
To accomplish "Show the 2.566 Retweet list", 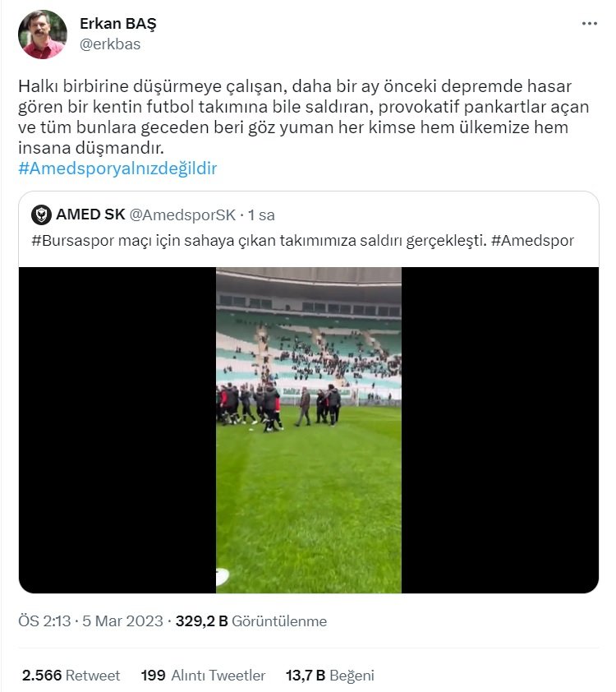I will [71, 676].
